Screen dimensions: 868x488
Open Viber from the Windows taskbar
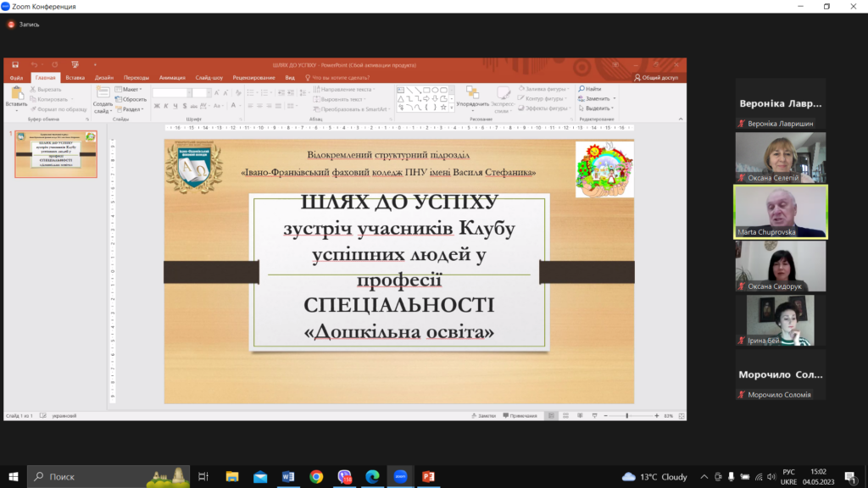click(x=345, y=477)
